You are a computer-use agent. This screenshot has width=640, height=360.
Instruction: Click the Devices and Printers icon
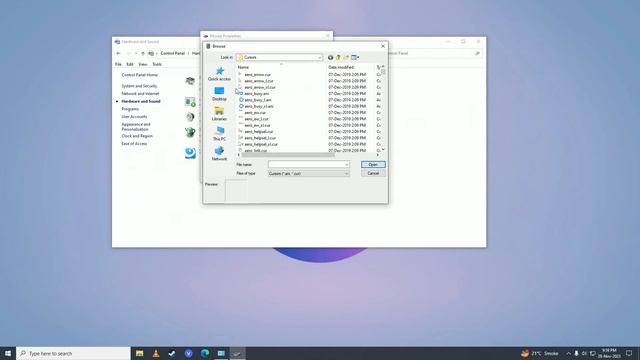coord(190,81)
